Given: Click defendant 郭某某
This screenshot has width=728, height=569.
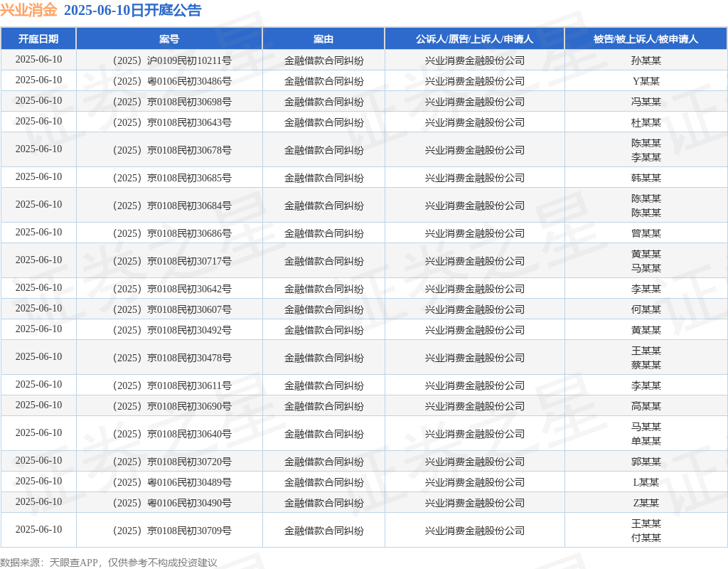Looking at the screenshot, I should [x=646, y=462].
